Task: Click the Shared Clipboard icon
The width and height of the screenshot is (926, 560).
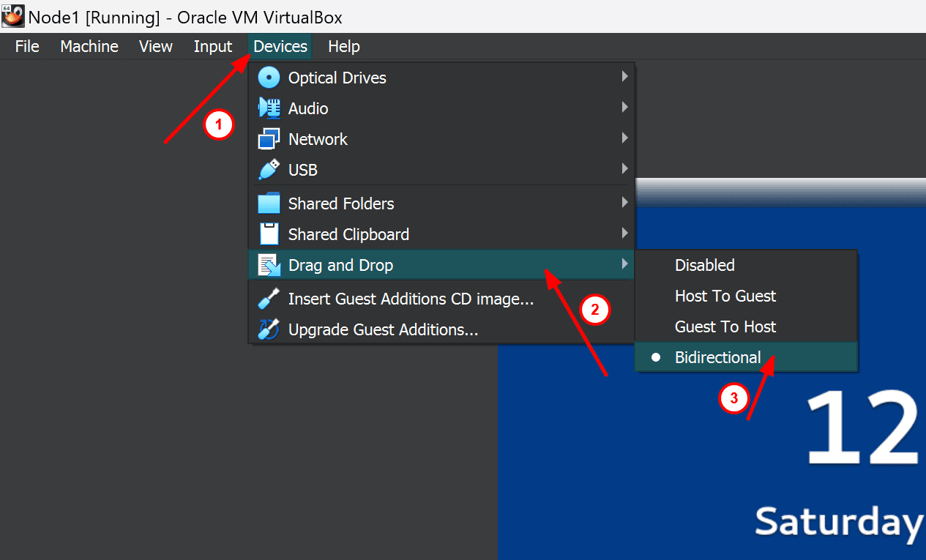Action: pyautogui.click(x=269, y=234)
